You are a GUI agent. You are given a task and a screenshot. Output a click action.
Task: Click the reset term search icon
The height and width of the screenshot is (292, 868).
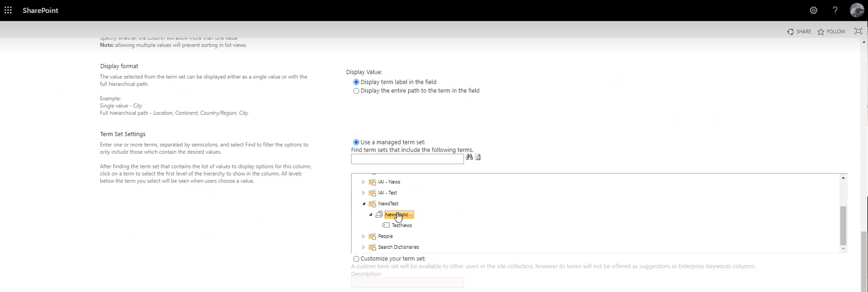click(x=478, y=157)
